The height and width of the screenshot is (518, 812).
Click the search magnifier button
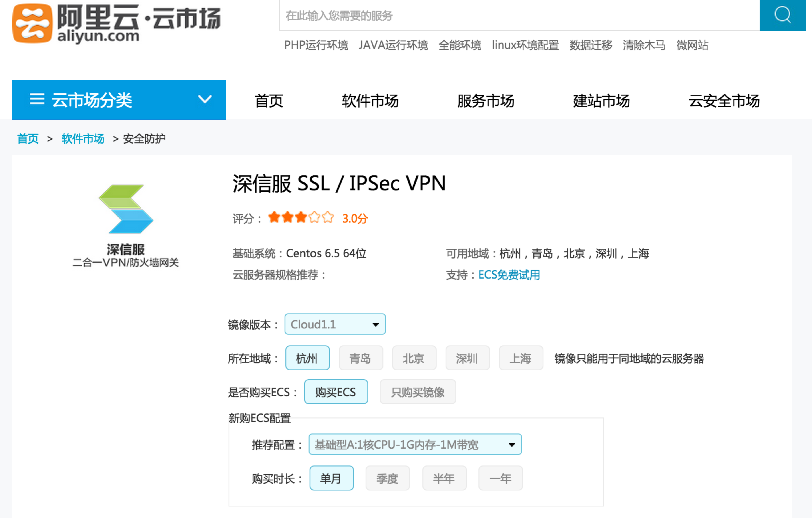point(782,15)
